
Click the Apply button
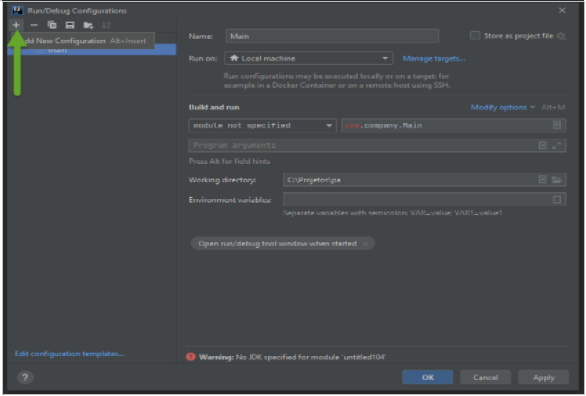[x=544, y=377]
